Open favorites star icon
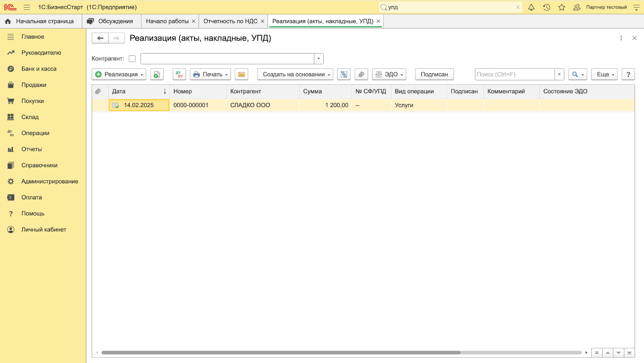644x363 pixels. (562, 7)
